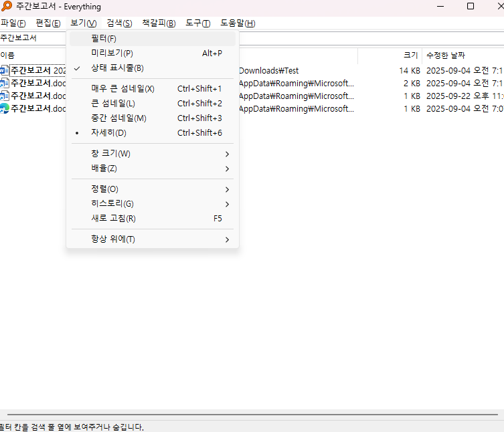Image resolution: width=504 pixels, height=432 pixels.
Task: Click the horizontal scrollbar at bottom
Action: pyautogui.click(x=252, y=415)
